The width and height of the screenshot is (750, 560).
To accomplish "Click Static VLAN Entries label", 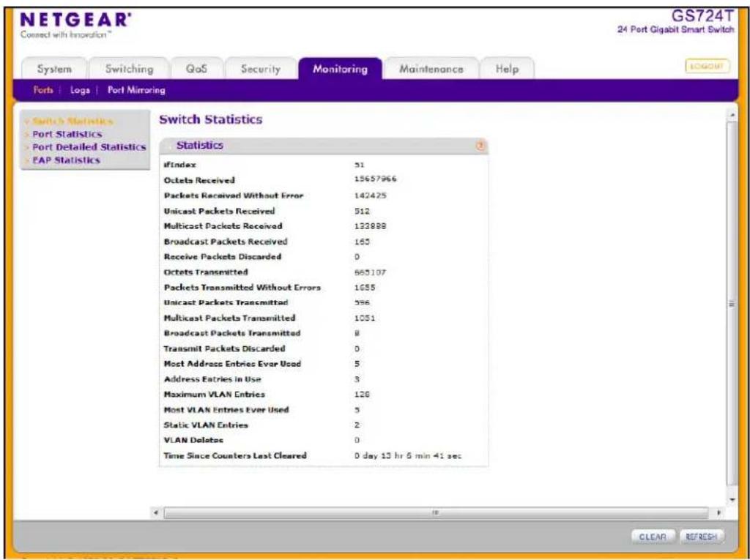I will click(206, 425).
